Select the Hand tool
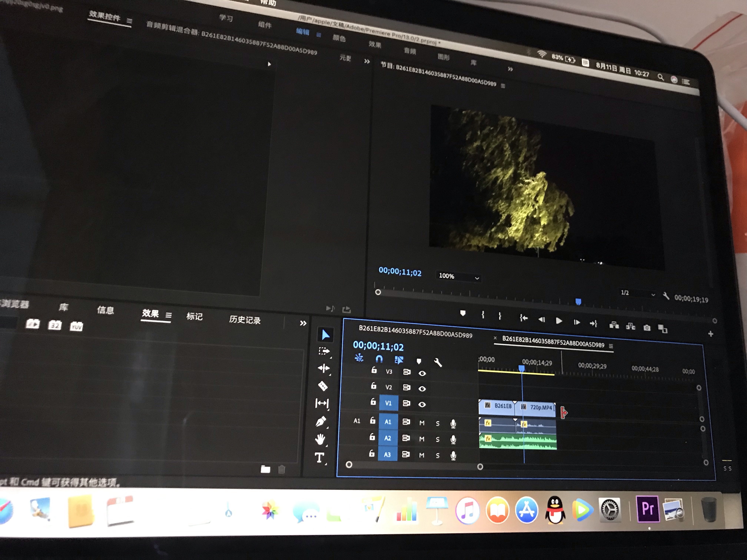The image size is (747, 560). click(x=320, y=439)
